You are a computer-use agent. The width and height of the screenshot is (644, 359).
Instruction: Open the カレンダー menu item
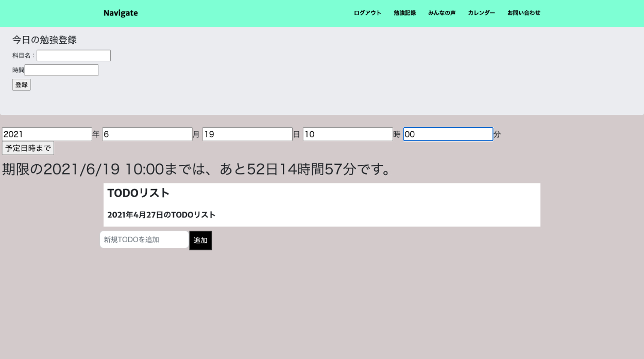coord(481,13)
